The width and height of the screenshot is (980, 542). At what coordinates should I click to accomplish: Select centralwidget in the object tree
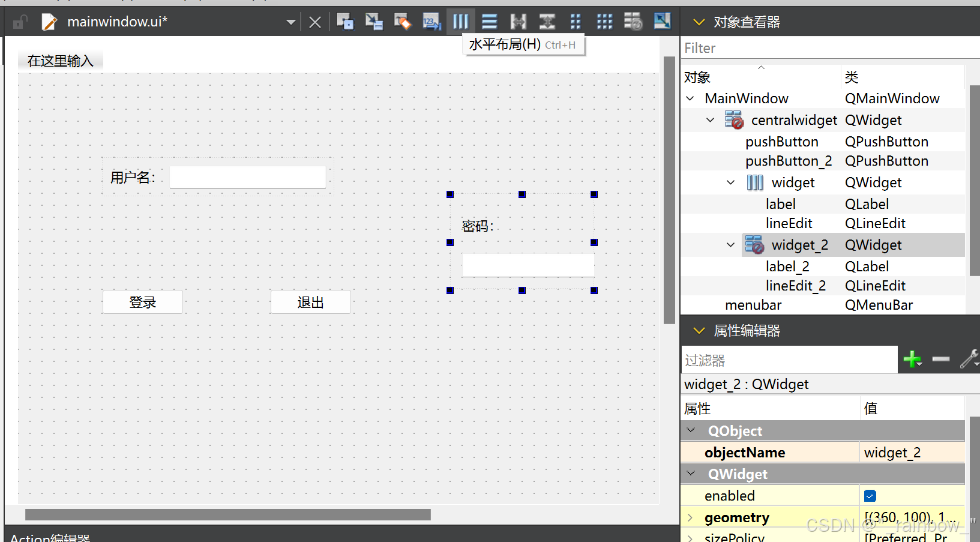click(x=794, y=120)
